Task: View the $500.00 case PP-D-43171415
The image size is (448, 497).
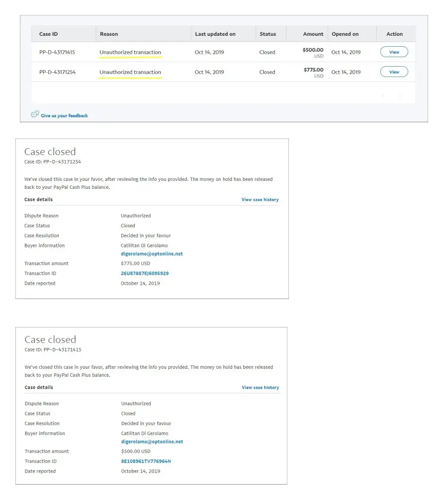Action: point(394,52)
